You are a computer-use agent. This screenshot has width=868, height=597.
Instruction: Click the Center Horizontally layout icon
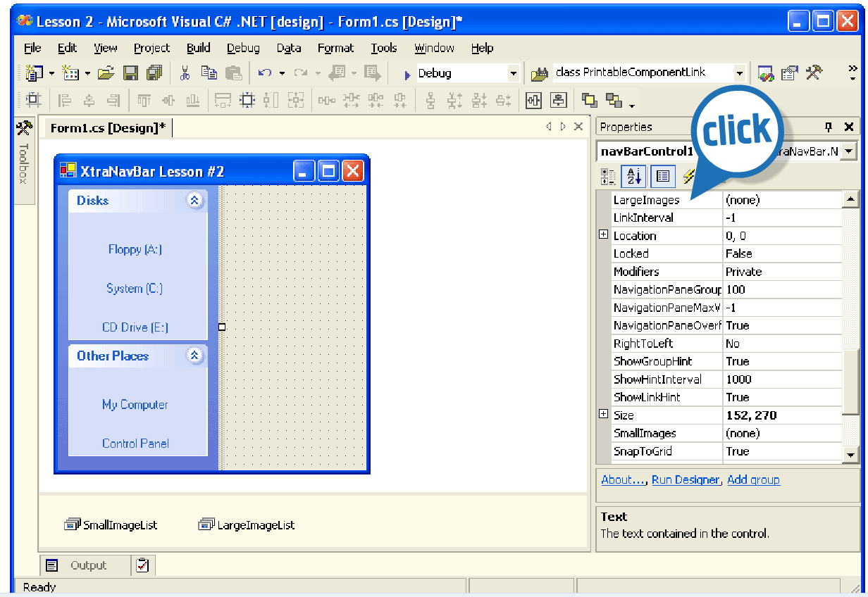[x=533, y=100]
